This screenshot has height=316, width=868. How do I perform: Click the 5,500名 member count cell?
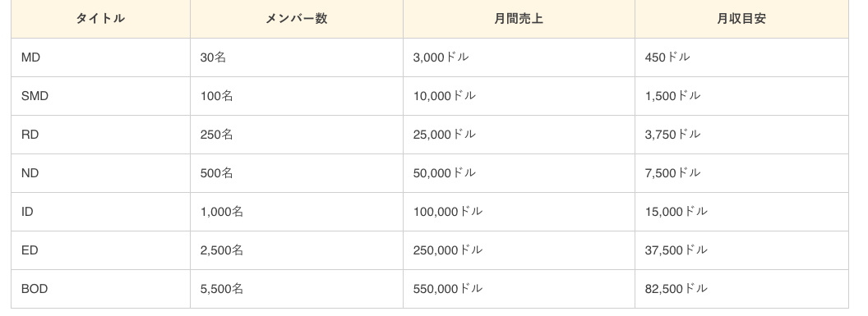point(297,289)
